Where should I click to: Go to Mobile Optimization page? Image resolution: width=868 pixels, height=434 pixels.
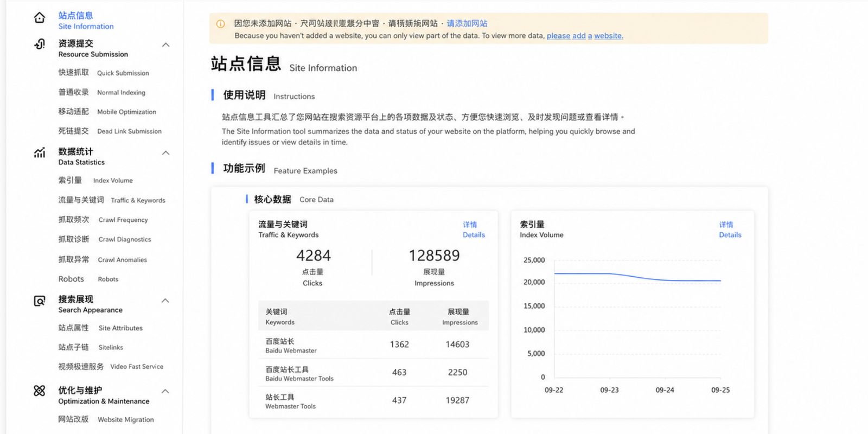click(x=107, y=112)
